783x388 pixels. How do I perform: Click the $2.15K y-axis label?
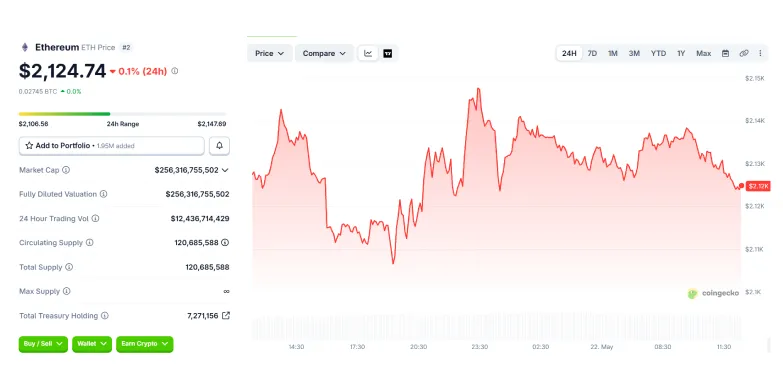(x=755, y=78)
